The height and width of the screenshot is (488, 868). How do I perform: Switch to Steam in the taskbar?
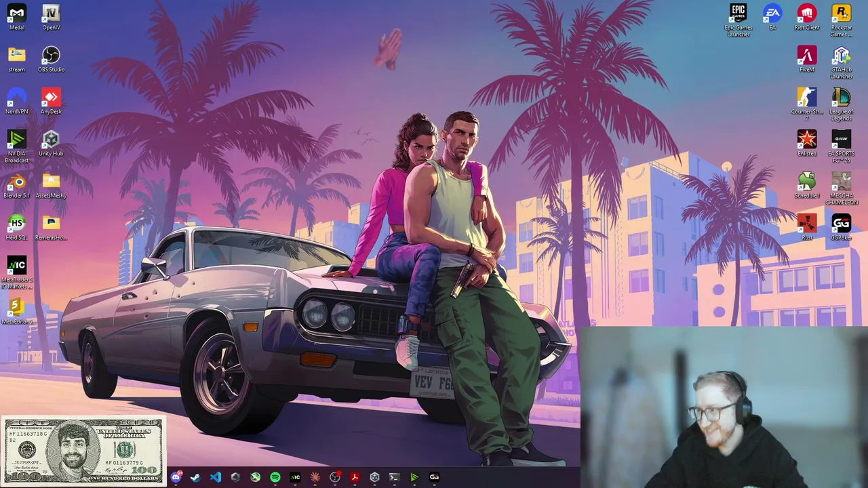[x=195, y=477]
